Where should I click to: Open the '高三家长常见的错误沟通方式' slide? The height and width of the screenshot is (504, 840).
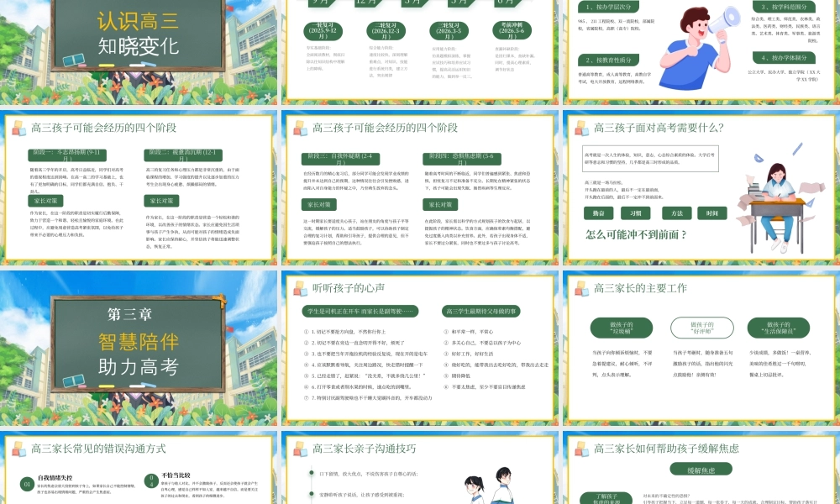coord(139,468)
